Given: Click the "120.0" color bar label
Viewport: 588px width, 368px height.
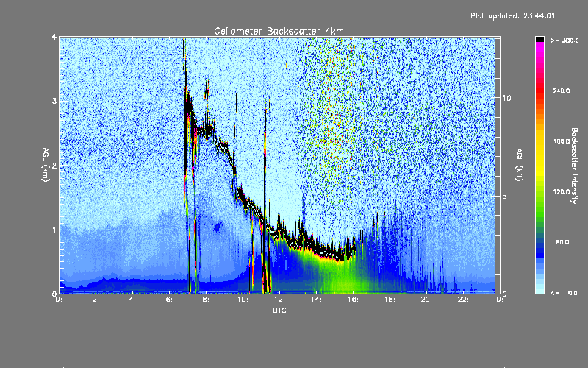Looking at the screenshot, I should [x=562, y=192].
